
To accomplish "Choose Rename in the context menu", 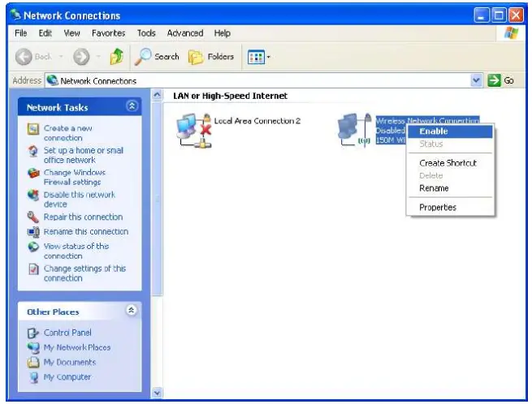I will pos(450,188).
